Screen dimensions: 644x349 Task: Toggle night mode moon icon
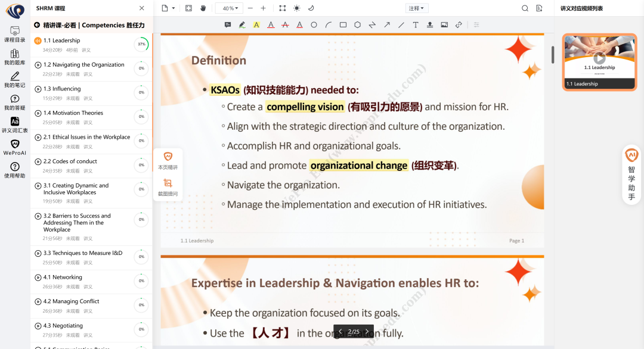click(311, 8)
